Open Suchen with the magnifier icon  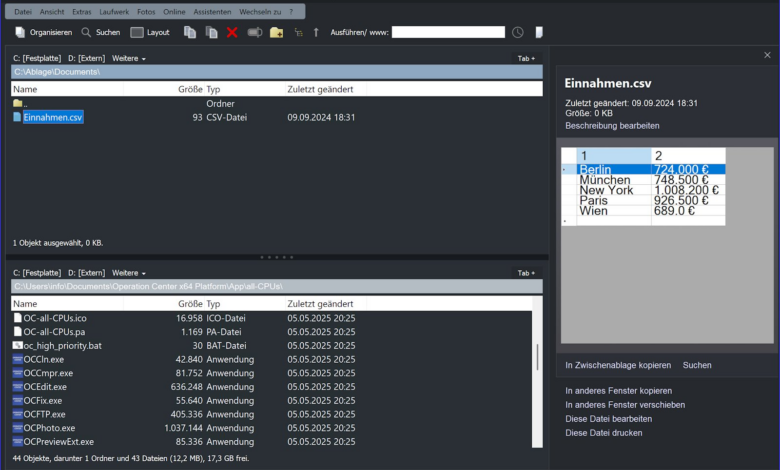tap(86, 32)
